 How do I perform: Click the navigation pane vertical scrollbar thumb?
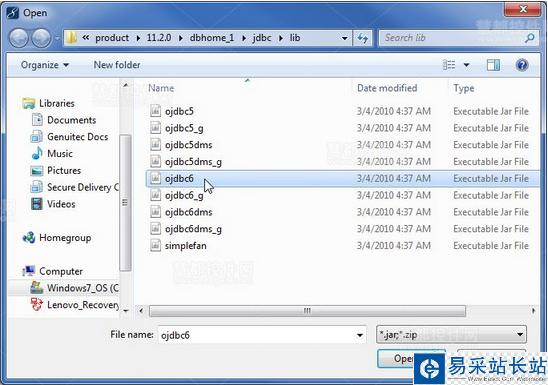click(x=125, y=203)
